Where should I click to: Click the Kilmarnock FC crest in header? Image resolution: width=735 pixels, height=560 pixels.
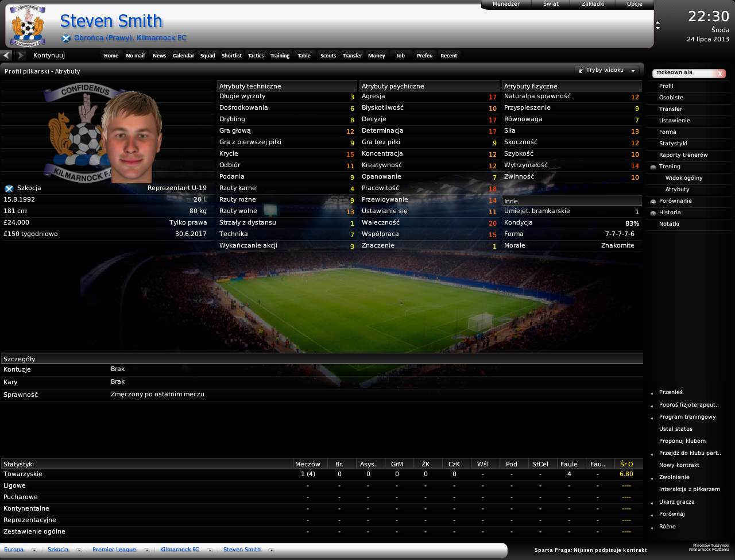coord(27,26)
